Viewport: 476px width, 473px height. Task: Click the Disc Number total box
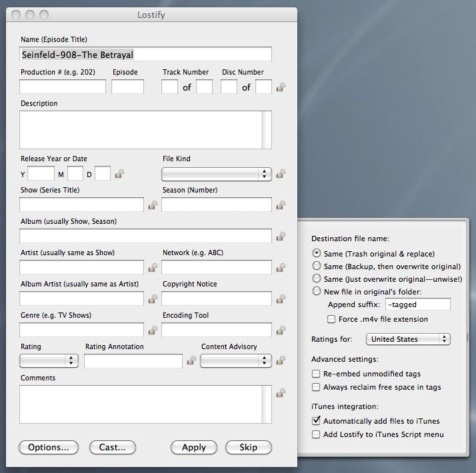(263, 87)
